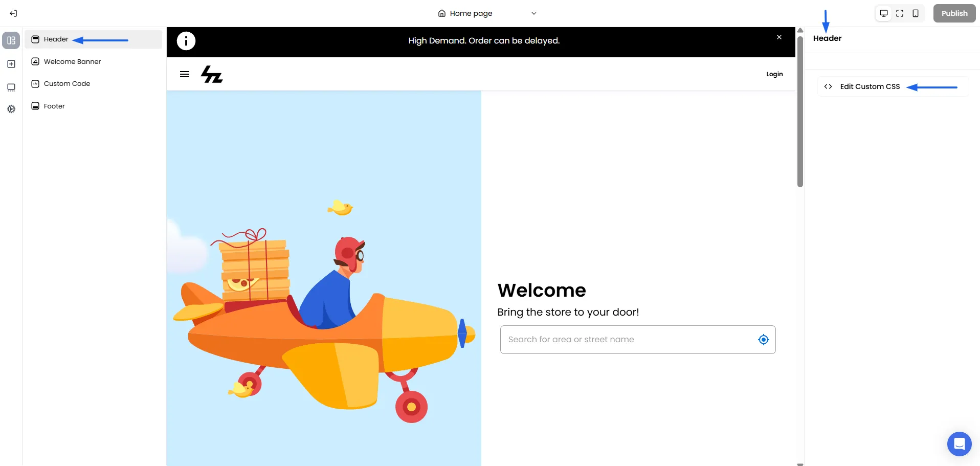Click the 'High Demand. Order can be delayed.' text
Image resolution: width=980 pixels, height=466 pixels.
[484, 41]
